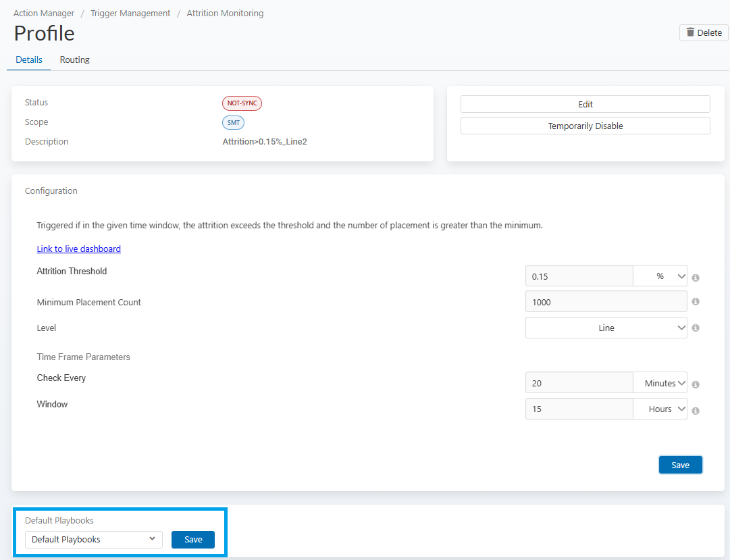Open Window Hours unit dropdown
Image resolution: width=730 pixels, height=560 pixels.
click(660, 409)
